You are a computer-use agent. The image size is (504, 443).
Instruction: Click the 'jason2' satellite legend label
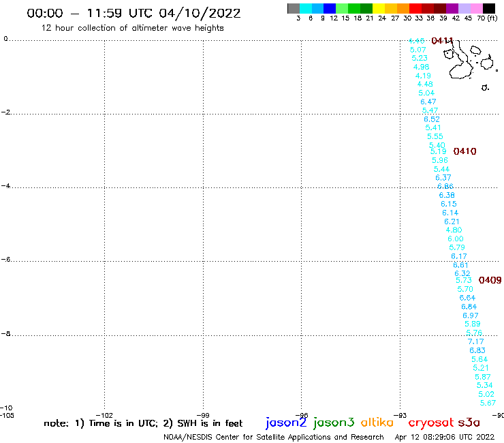(286, 423)
